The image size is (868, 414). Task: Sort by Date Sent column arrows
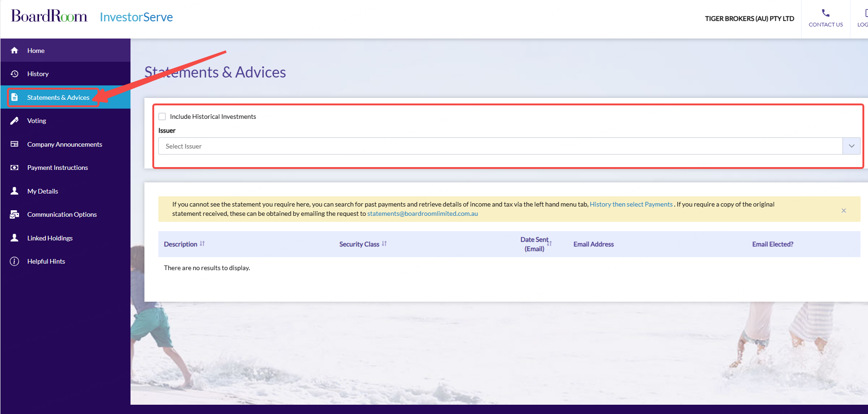coord(549,244)
